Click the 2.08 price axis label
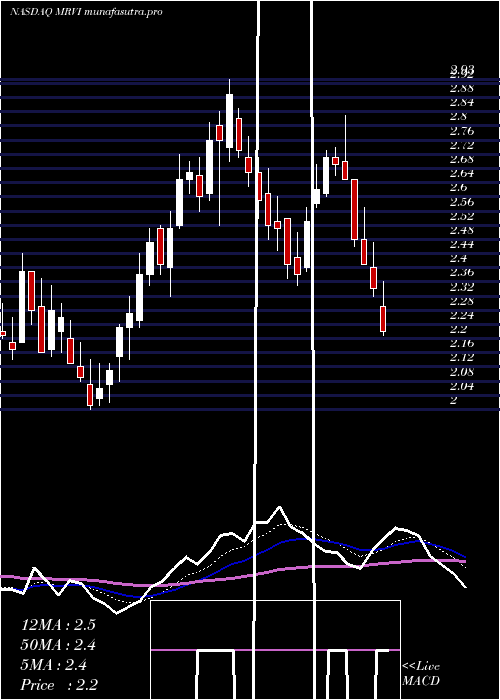The height and width of the screenshot is (700, 500). (x=462, y=372)
